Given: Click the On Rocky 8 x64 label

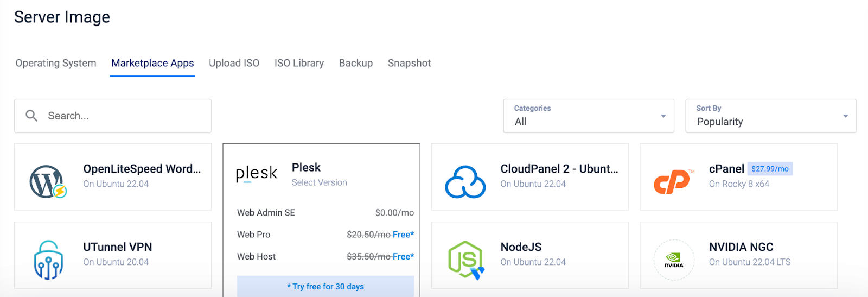Looking at the screenshot, I should (x=739, y=184).
